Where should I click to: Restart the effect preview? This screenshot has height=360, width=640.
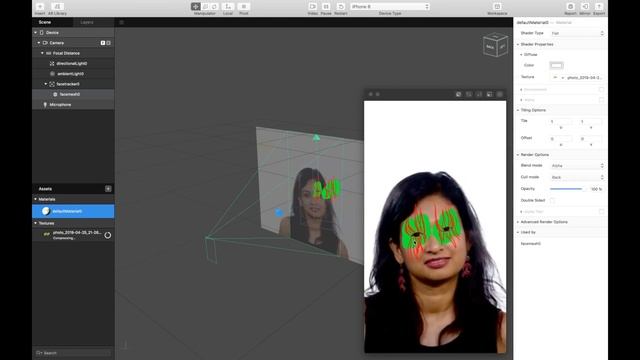coord(340,7)
